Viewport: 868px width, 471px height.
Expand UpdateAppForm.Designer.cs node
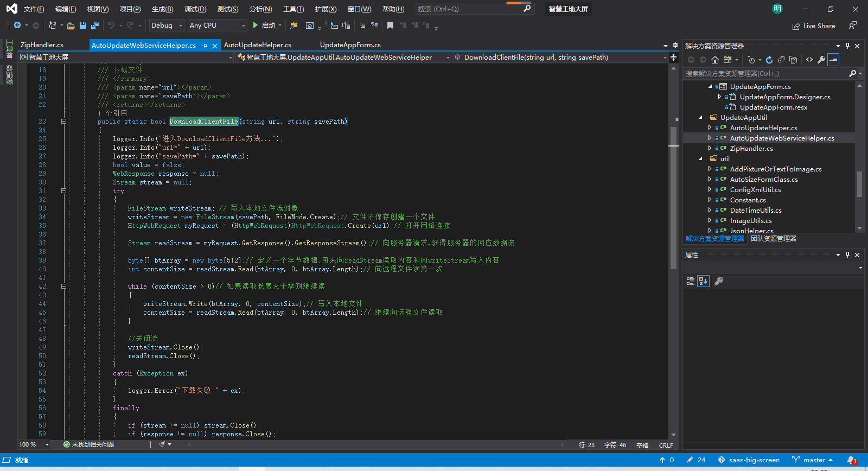[x=719, y=97]
